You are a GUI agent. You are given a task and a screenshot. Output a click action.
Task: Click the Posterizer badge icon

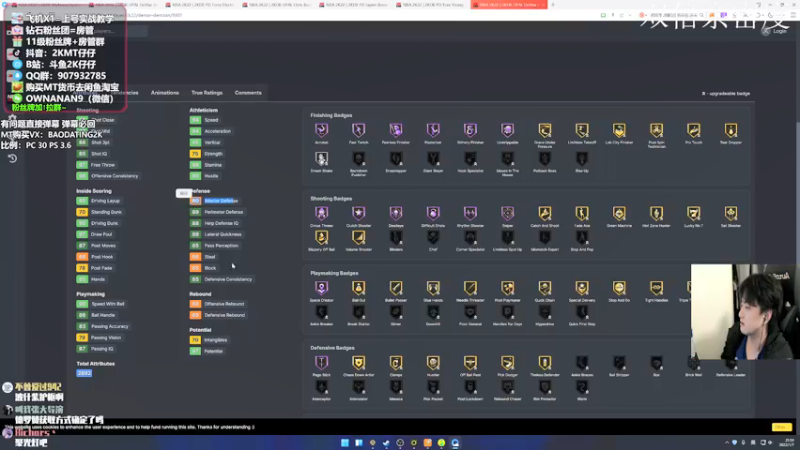click(x=433, y=130)
